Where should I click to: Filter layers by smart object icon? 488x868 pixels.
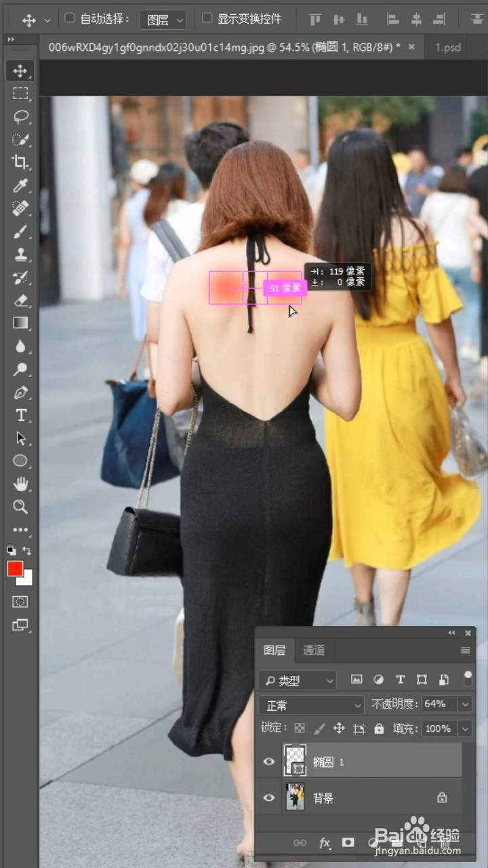point(444,679)
